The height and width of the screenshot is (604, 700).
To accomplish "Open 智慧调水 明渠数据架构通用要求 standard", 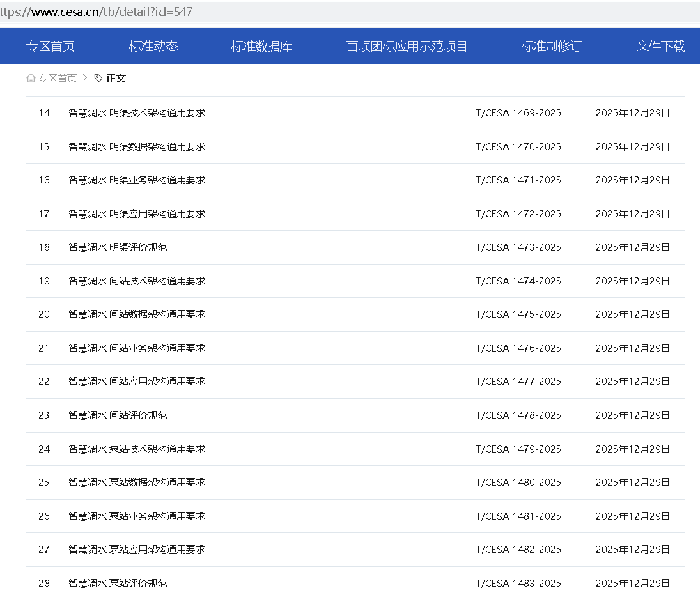I will (136, 146).
